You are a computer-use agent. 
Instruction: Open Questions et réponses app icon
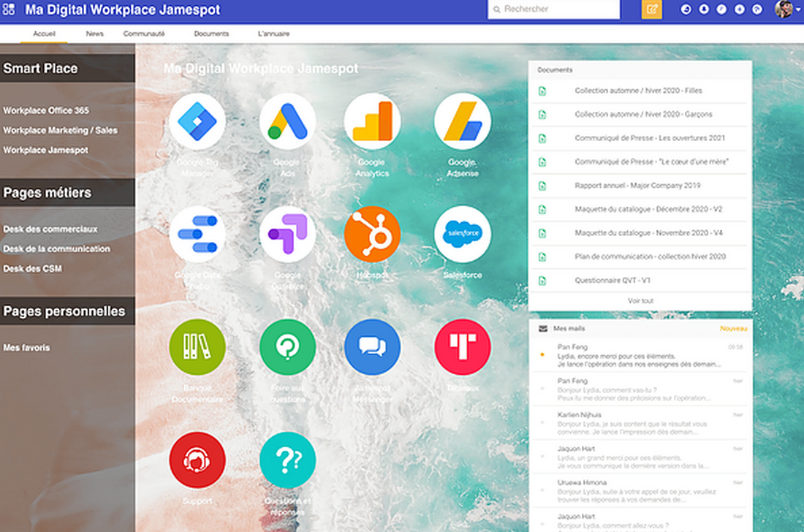click(287, 460)
